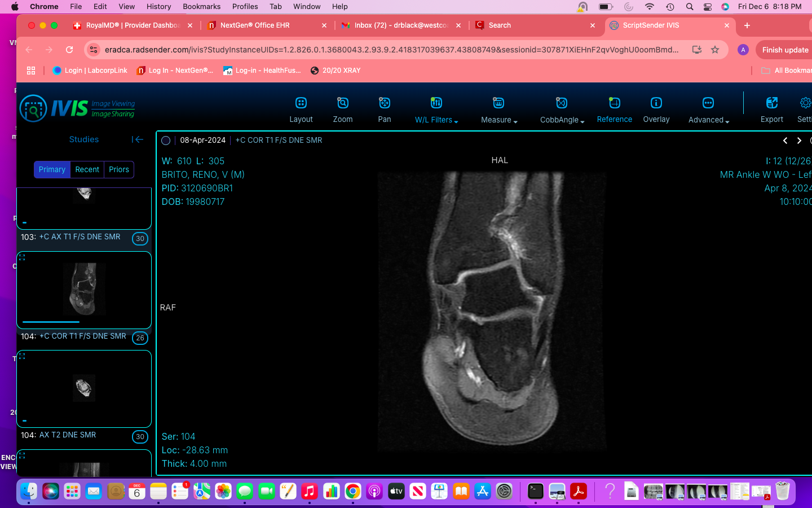
Task: Toggle the Reference lines tool
Action: point(614,103)
